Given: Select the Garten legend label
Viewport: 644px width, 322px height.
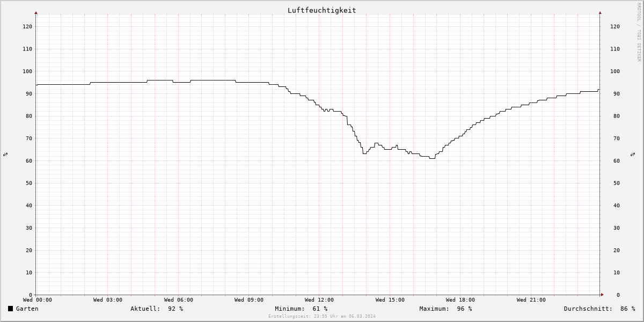Looking at the screenshot, I should pos(27,309).
